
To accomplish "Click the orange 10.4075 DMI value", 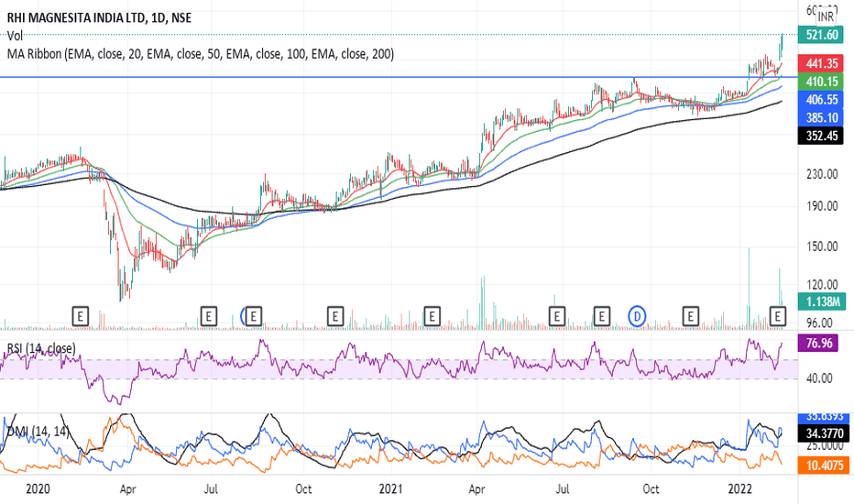I will point(824,466).
